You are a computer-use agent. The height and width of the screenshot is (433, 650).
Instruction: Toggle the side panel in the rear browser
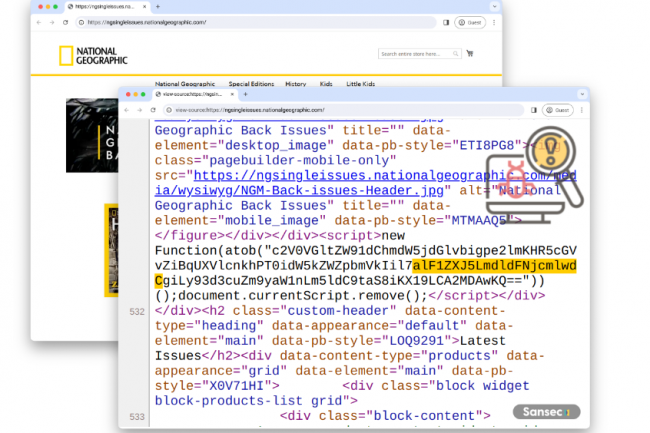point(446,21)
